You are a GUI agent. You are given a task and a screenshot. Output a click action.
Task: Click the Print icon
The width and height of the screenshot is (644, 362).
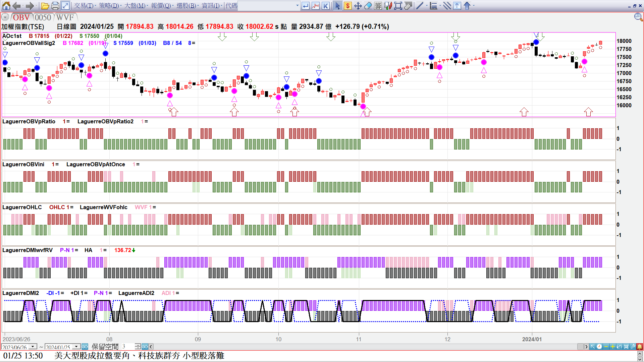pyautogui.click(x=55, y=6)
